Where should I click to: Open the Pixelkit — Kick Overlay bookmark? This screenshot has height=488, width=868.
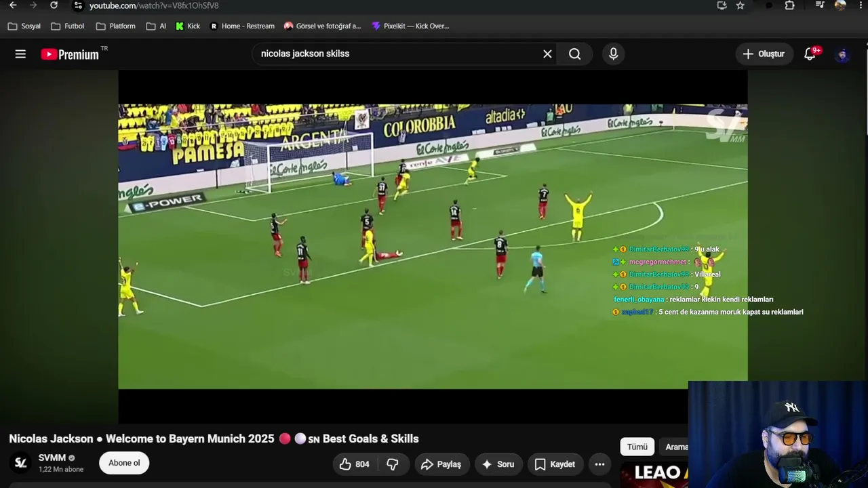pos(410,26)
